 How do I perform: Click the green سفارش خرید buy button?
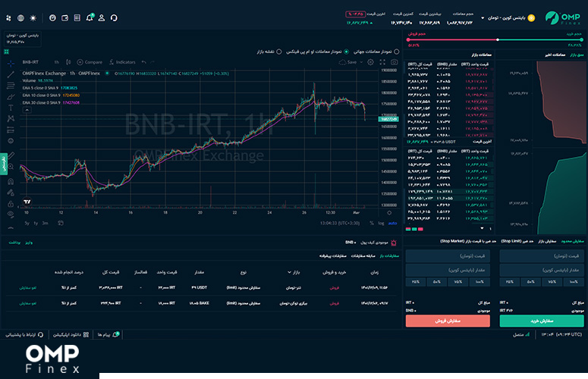coord(542,321)
